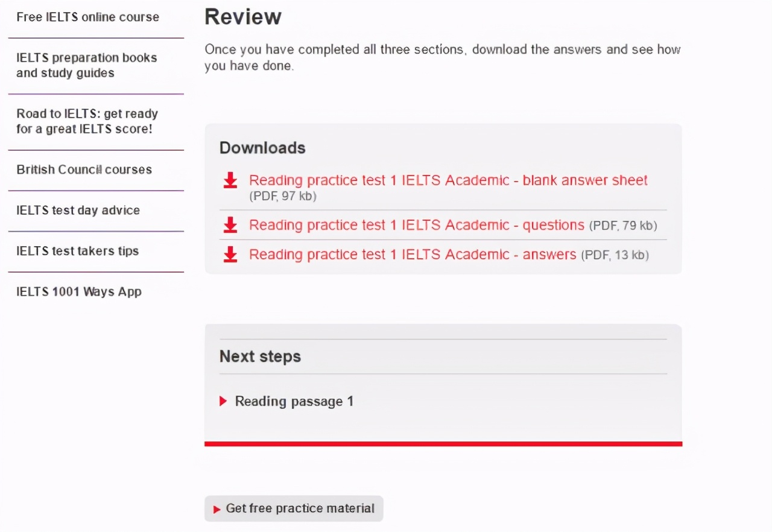This screenshot has height=532, width=772.
Task: Click red arrow beside Reading passage 1
Action: (x=223, y=401)
